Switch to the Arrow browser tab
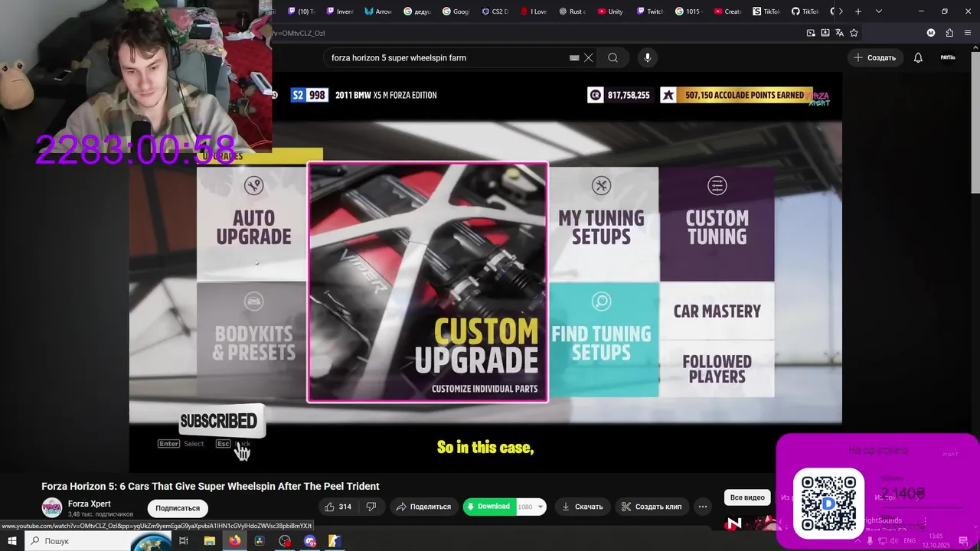This screenshot has width=980, height=551. (378, 11)
